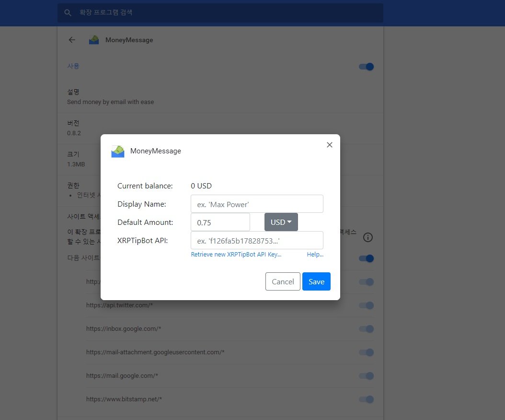Screen dimensions: 505x420
Task: Toggle mail-attachment.googleusercontent.com access
Action: click(366, 352)
